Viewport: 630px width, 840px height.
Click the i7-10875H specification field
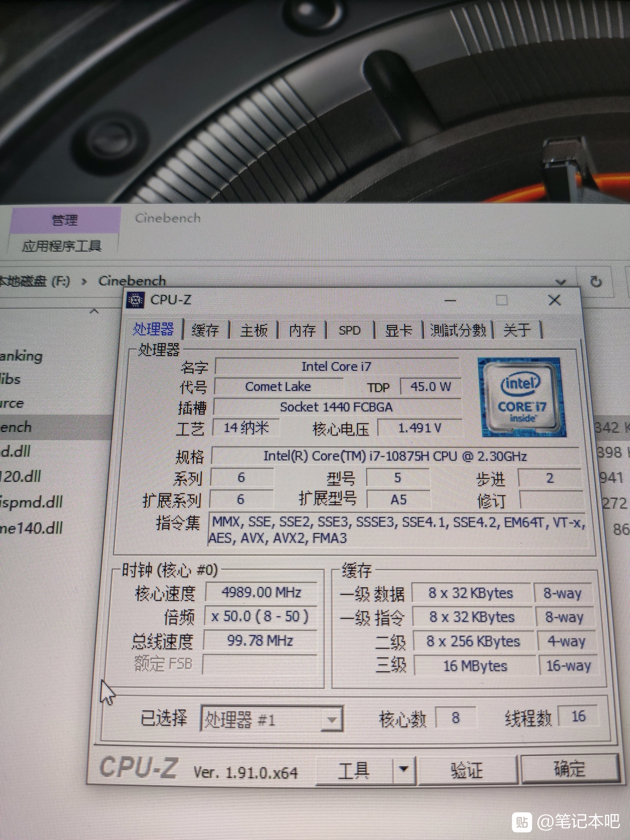click(x=395, y=456)
